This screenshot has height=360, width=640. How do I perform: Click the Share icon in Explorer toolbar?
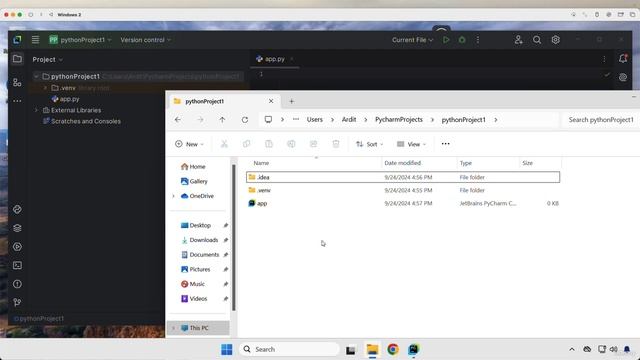coord(313,144)
